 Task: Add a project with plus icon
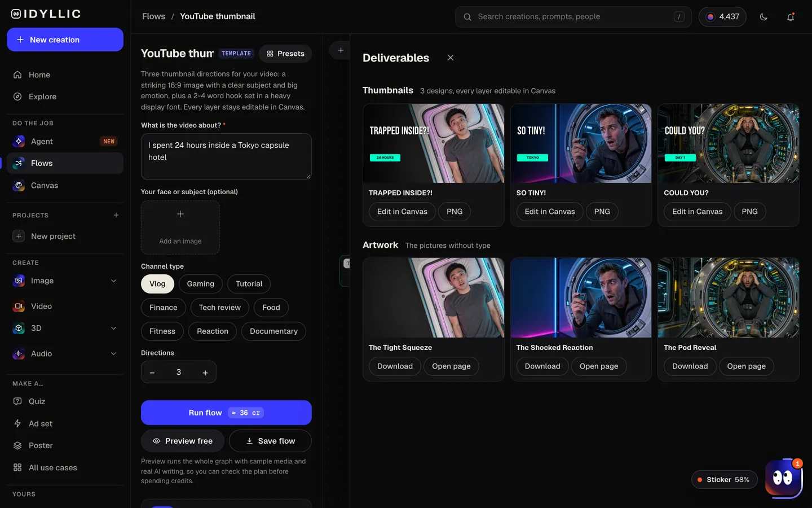116,215
